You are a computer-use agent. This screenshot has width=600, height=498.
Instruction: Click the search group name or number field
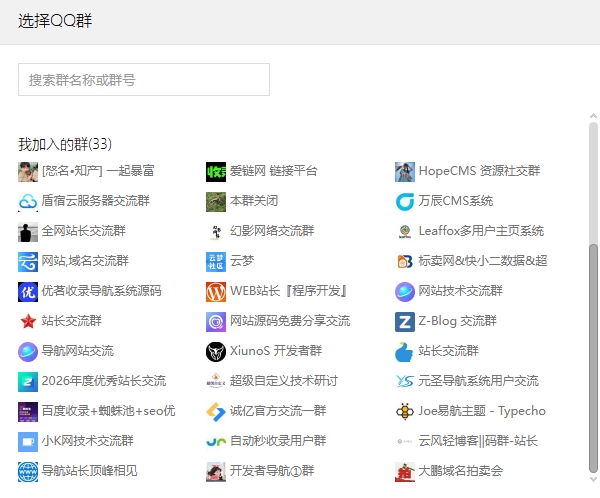pos(144,80)
